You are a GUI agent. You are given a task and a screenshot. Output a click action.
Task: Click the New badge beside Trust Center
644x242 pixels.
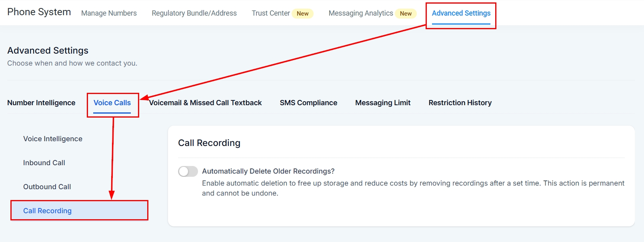click(x=302, y=14)
